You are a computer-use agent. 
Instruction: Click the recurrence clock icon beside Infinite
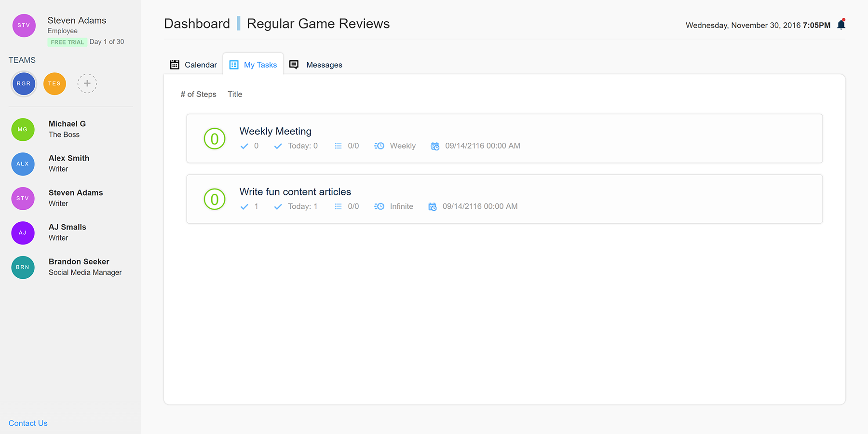tap(379, 206)
